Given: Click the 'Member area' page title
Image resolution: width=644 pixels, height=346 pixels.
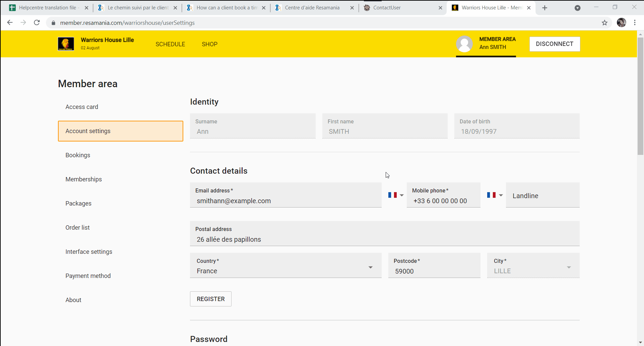Looking at the screenshot, I should [88, 83].
